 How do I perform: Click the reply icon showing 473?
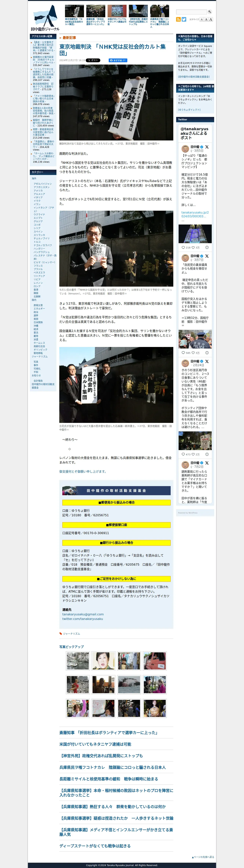point(183,454)
